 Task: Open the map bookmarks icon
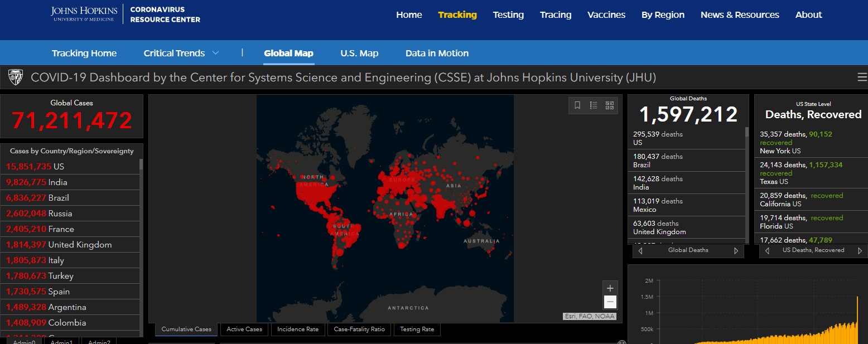click(x=577, y=105)
